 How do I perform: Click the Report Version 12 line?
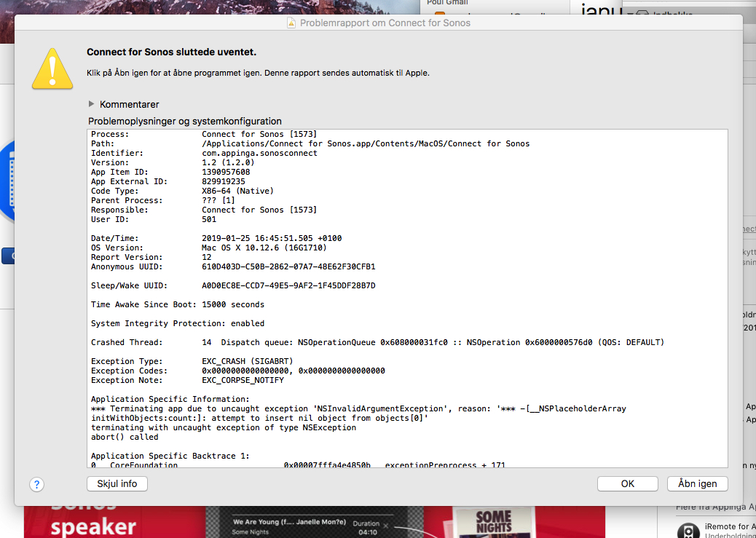click(151, 257)
